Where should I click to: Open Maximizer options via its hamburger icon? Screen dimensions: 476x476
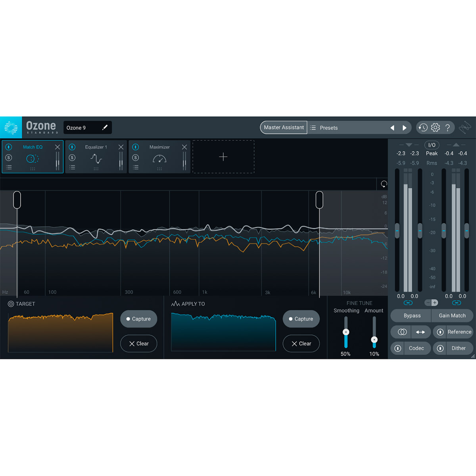click(136, 167)
